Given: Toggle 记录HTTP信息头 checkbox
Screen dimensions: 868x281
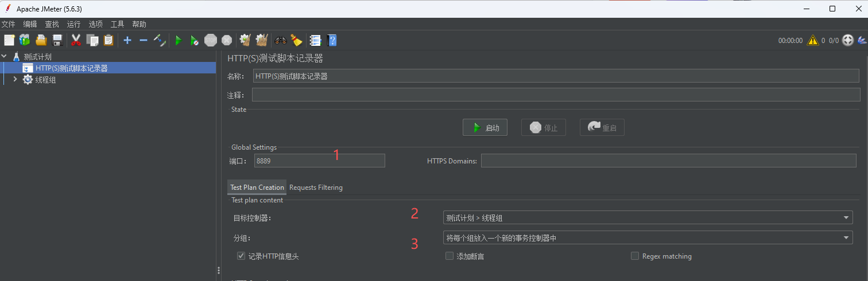Looking at the screenshot, I should click(241, 256).
